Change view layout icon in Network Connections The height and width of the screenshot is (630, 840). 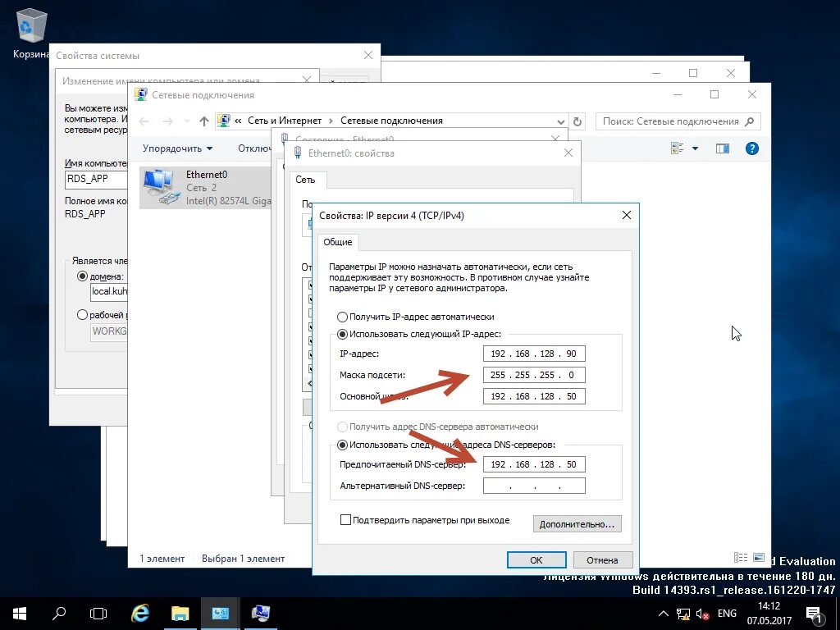tap(677, 148)
